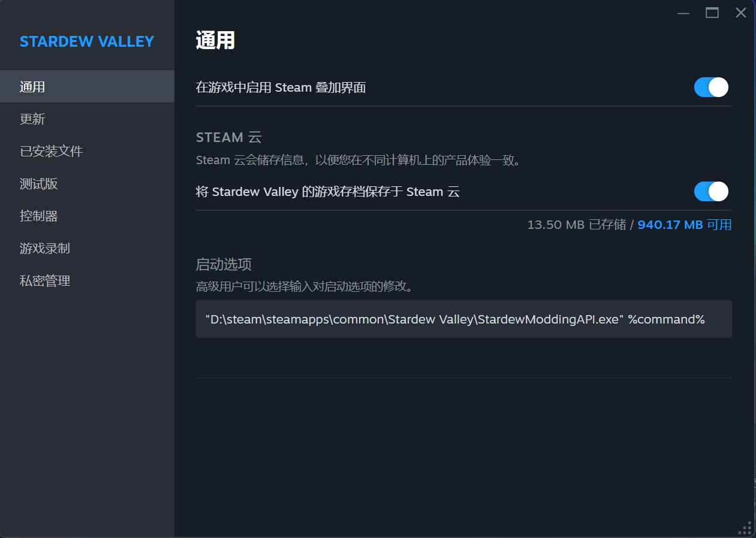Close the properties window
756x538 pixels.
[x=741, y=13]
